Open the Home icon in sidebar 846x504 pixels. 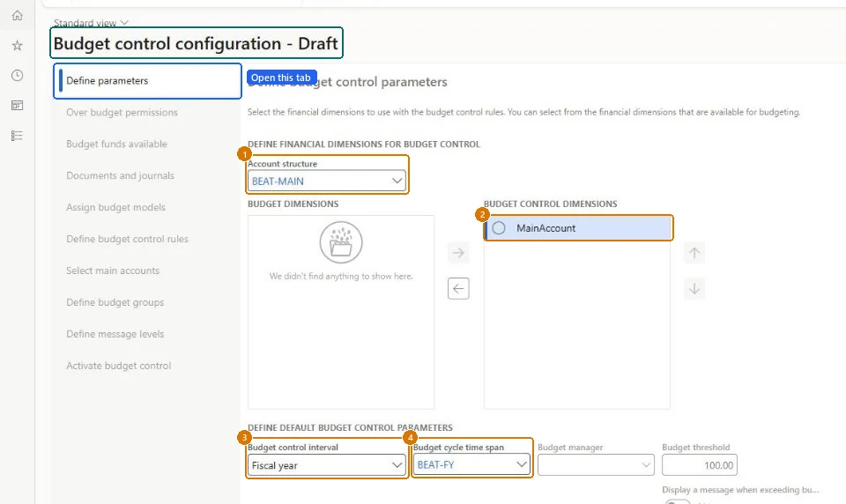click(18, 15)
